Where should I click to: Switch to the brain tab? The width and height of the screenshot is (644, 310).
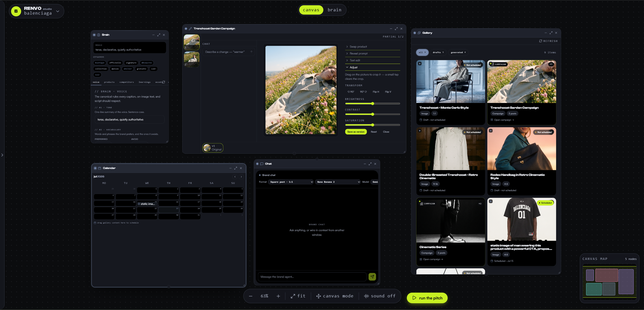[x=334, y=10]
